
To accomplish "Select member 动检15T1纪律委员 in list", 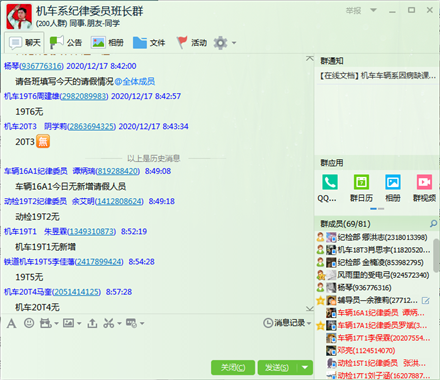I will pos(377,363).
